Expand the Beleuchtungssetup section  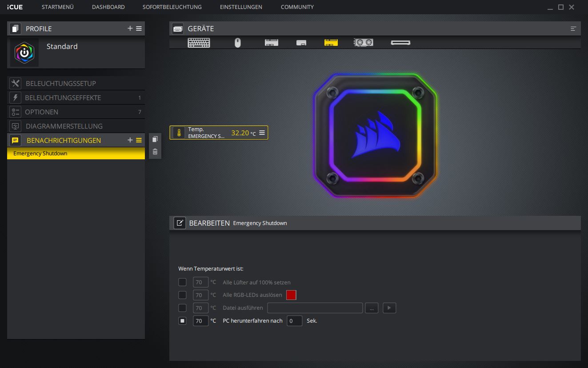(x=76, y=83)
